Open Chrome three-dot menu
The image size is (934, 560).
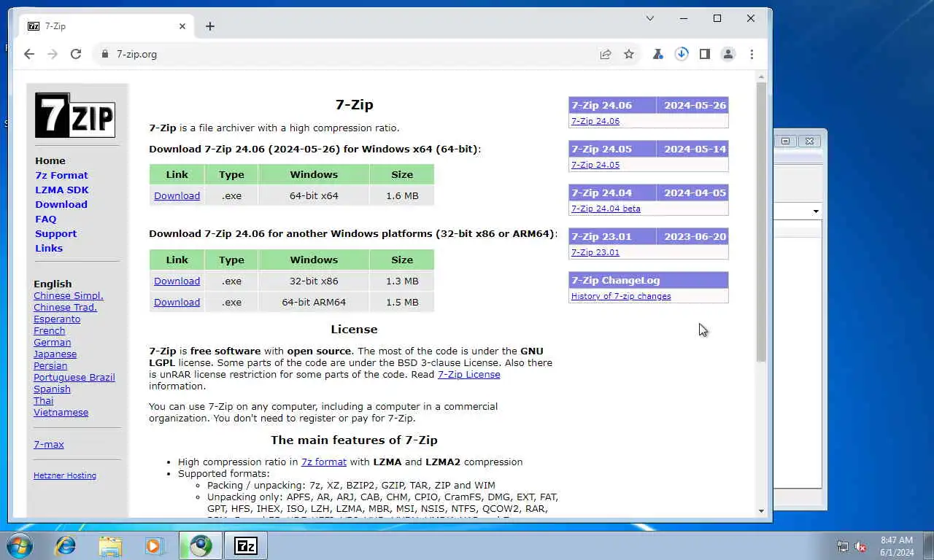click(752, 54)
